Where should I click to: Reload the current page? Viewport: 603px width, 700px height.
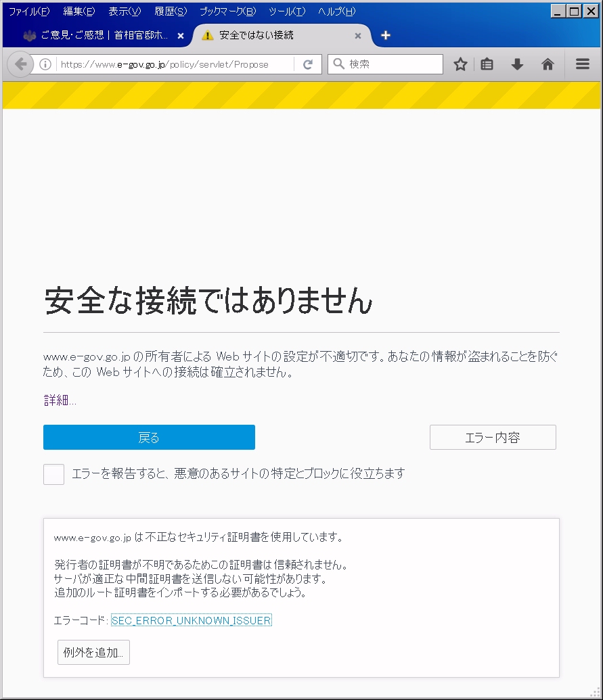click(307, 64)
